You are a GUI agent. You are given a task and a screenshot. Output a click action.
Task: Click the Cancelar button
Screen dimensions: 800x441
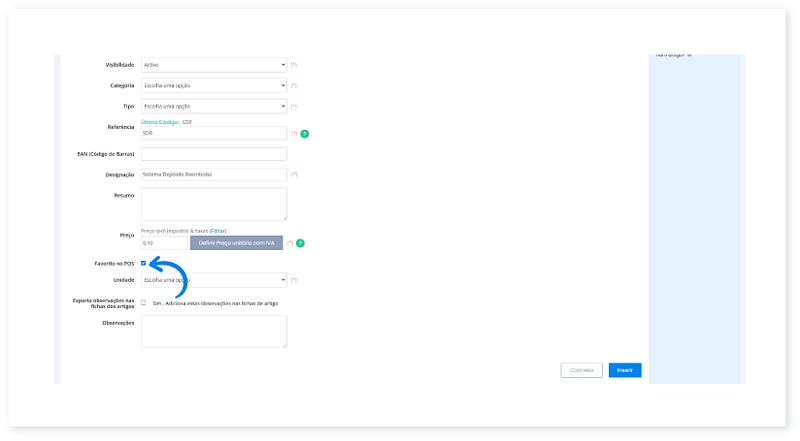(x=581, y=370)
